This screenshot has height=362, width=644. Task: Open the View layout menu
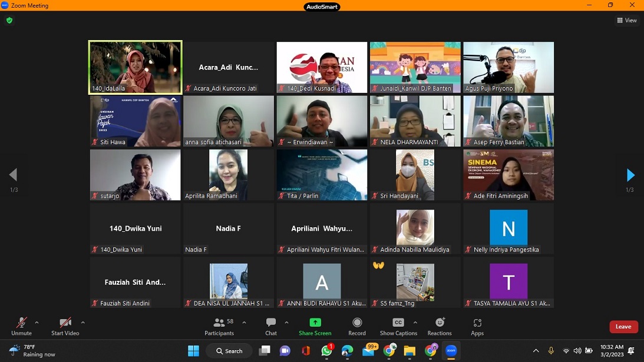[626, 21]
